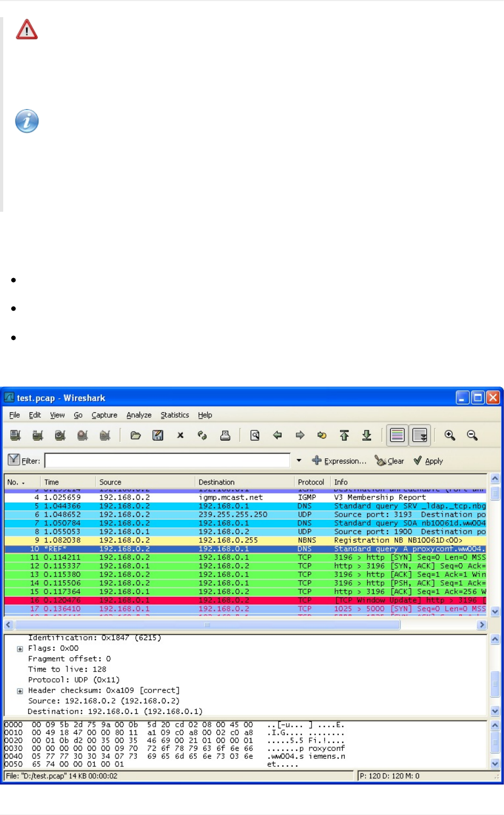Open the Capture menu
Image resolution: width=504 pixels, height=815 pixels.
point(104,415)
